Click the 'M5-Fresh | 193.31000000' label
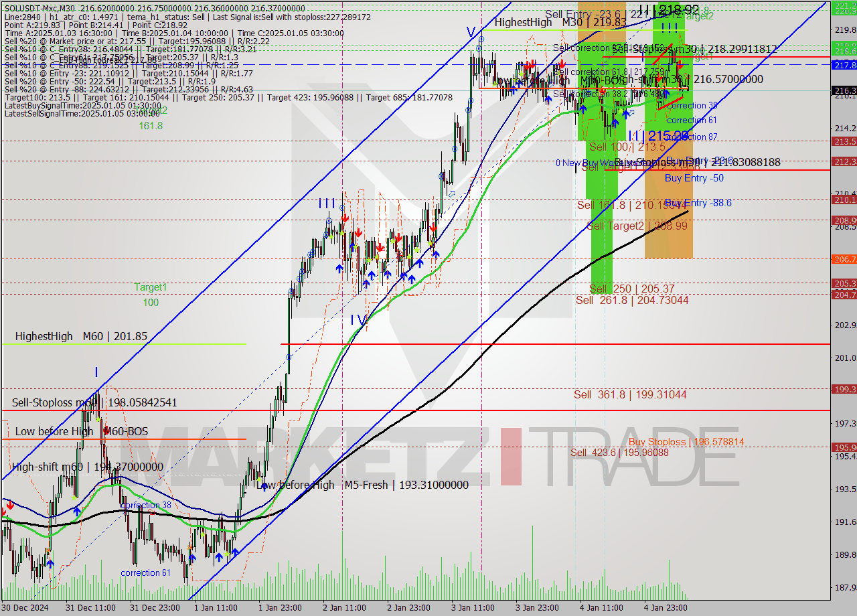 [x=406, y=484]
